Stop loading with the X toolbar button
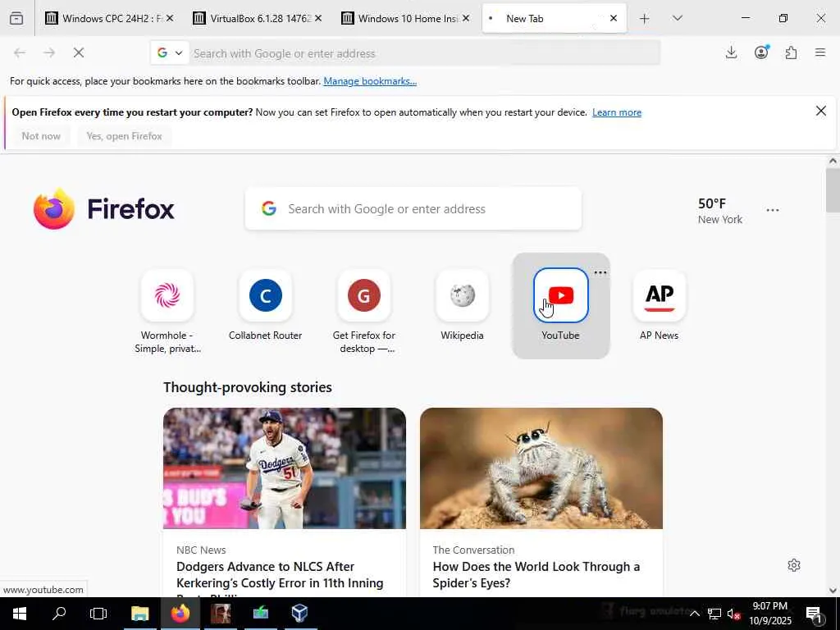The image size is (840, 630). click(x=79, y=52)
